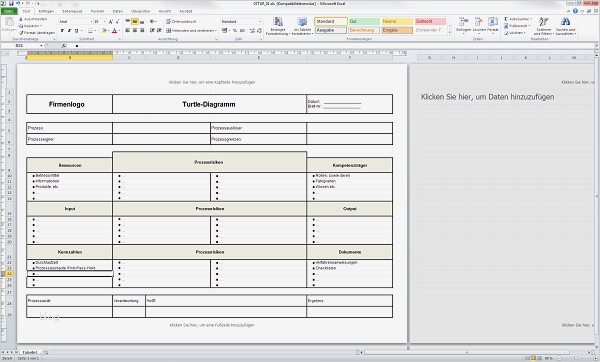Switch to the Formeln ribbon tab
The width and height of the screenshot is (600, 362).
click(x=97, y=11)
